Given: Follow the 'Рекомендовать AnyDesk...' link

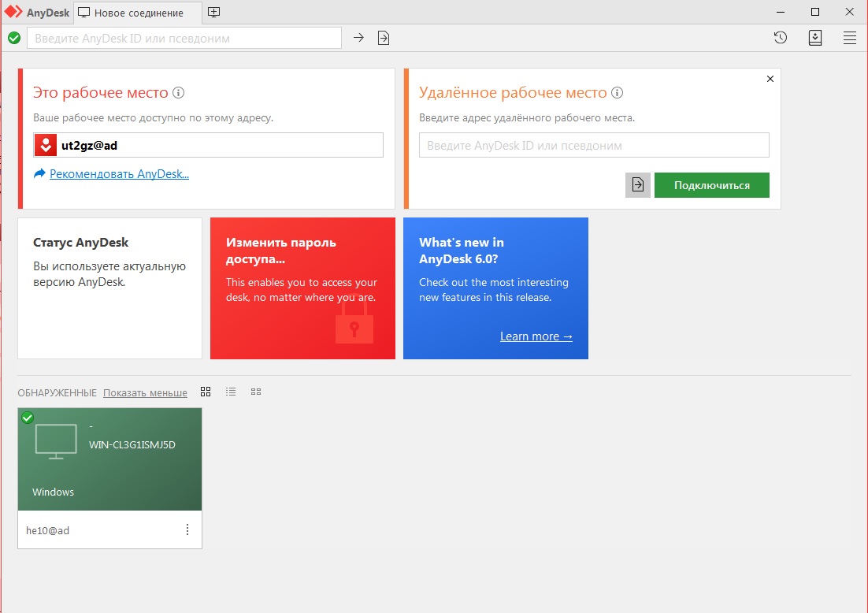Looking at the screenshot, I should tap(119, 174).
